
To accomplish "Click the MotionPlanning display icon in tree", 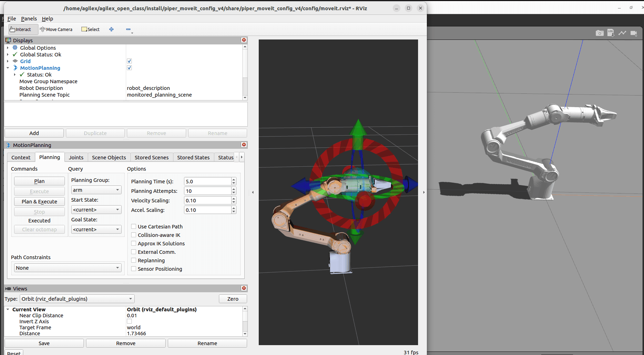I will click(x=15, y=68).
